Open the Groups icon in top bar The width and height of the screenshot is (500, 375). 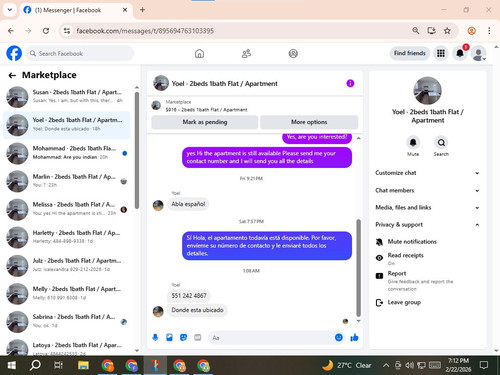(293, 53)
